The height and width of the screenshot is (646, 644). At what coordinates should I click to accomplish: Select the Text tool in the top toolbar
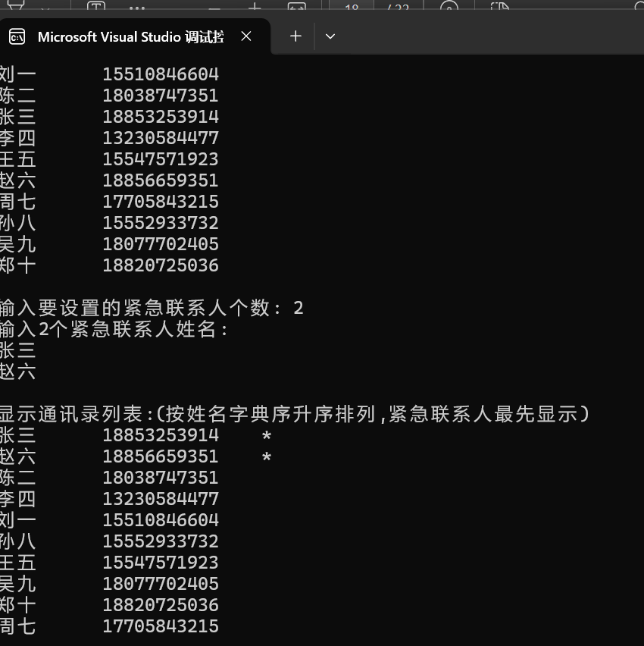[95, 6]
